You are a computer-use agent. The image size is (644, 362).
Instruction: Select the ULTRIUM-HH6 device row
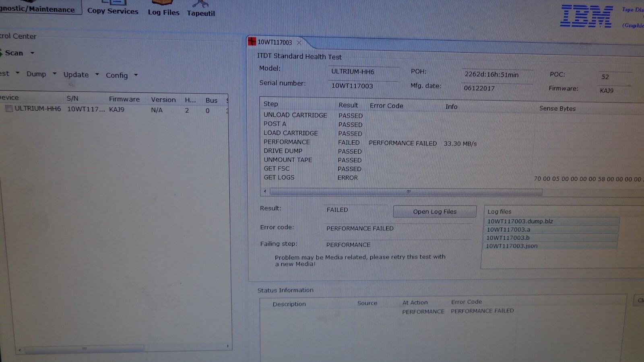(x=115, y=109)
